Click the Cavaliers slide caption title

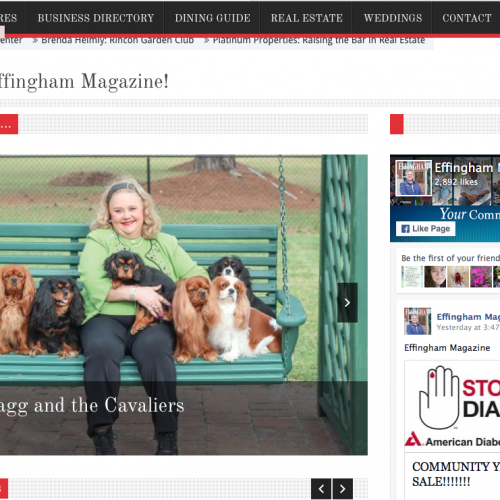(92, 405)
